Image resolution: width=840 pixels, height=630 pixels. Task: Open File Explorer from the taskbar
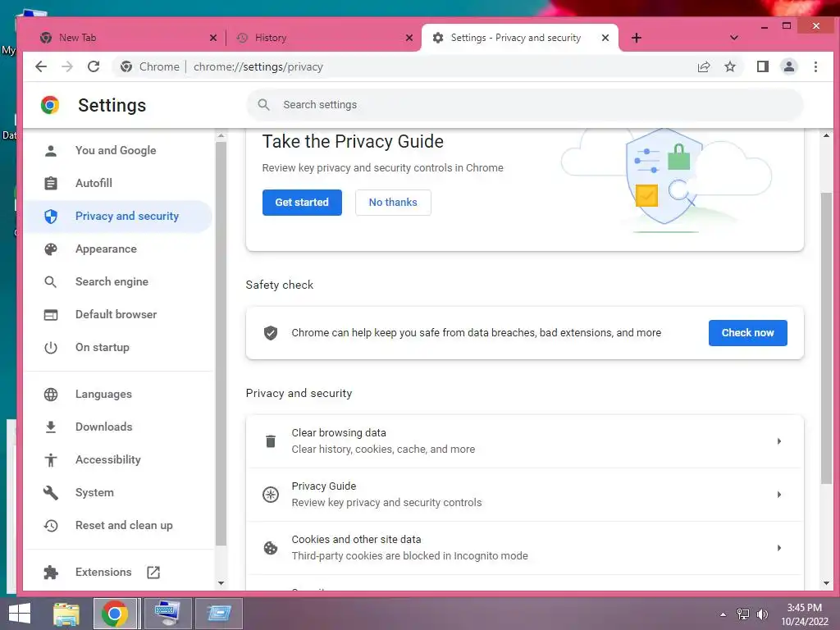tap(66, 614)
